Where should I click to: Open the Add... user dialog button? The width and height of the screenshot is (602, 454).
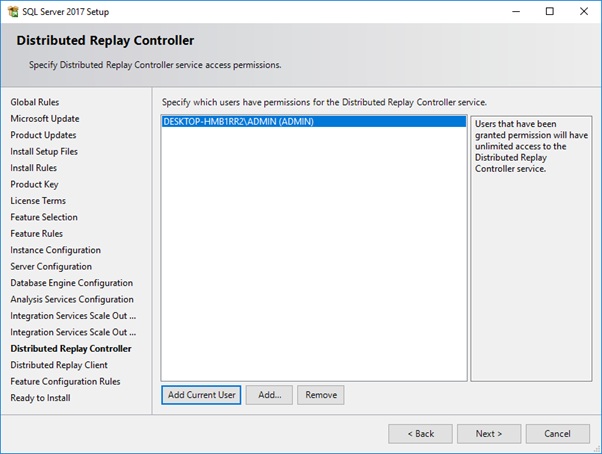[x=270, y=395]
